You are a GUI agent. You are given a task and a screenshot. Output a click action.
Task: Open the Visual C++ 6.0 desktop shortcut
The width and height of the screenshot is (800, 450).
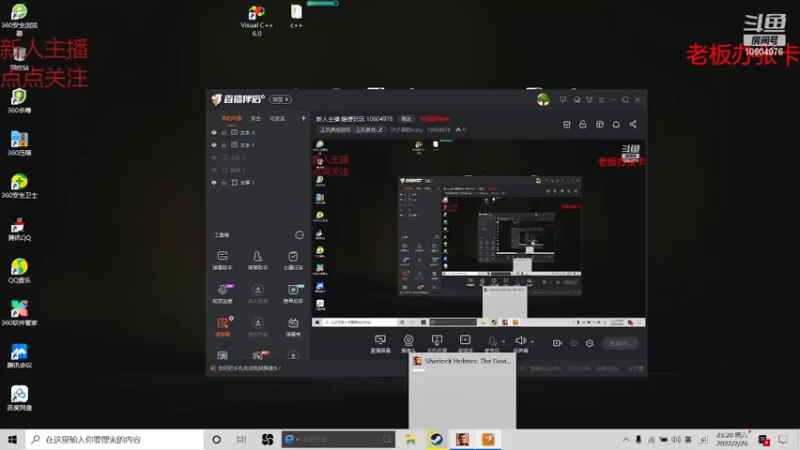pyautogui.click(x=257, y=20)
